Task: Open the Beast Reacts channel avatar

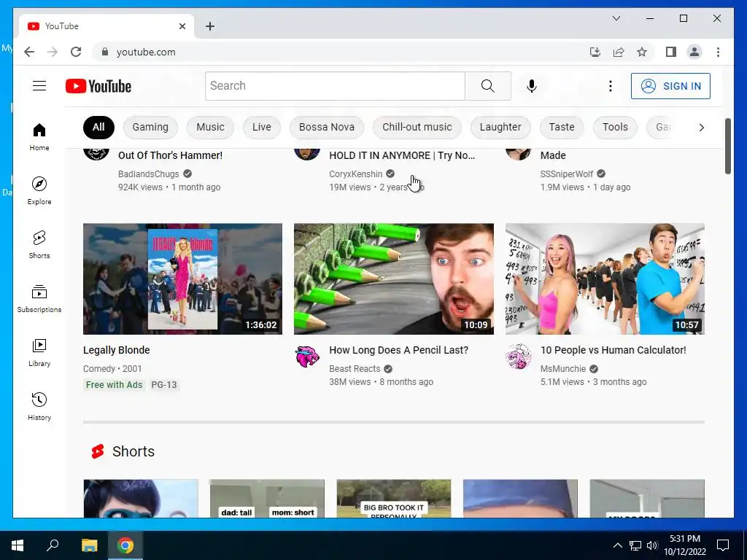Action: point(307,356)
